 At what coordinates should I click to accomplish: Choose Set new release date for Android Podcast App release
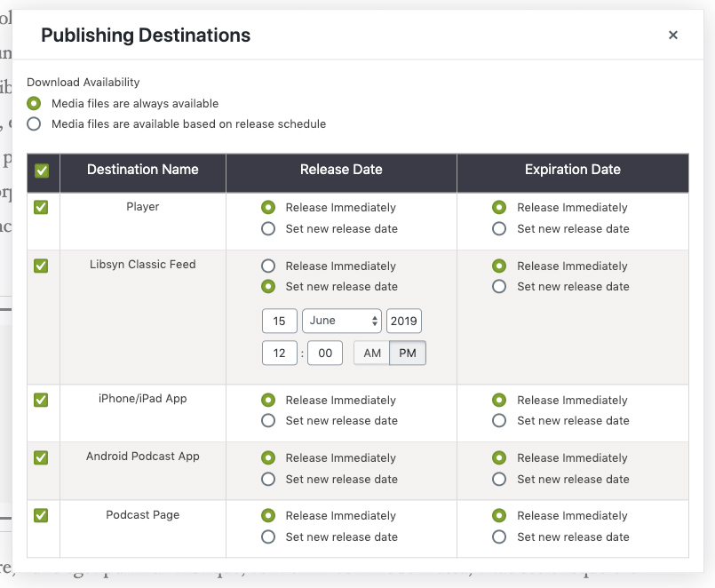(268, 479)
